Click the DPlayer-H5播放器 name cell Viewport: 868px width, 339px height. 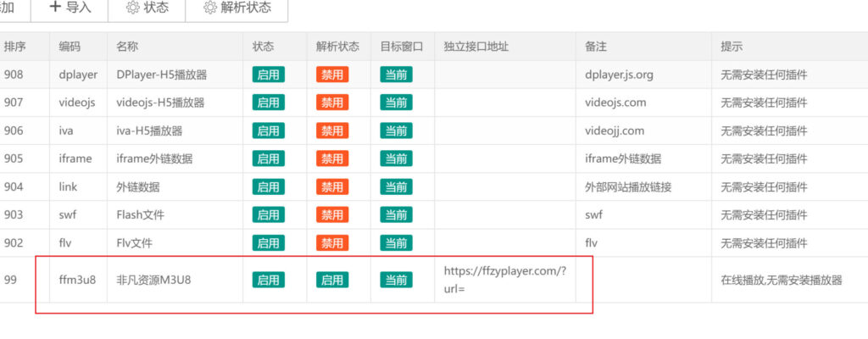coord(162,75)
